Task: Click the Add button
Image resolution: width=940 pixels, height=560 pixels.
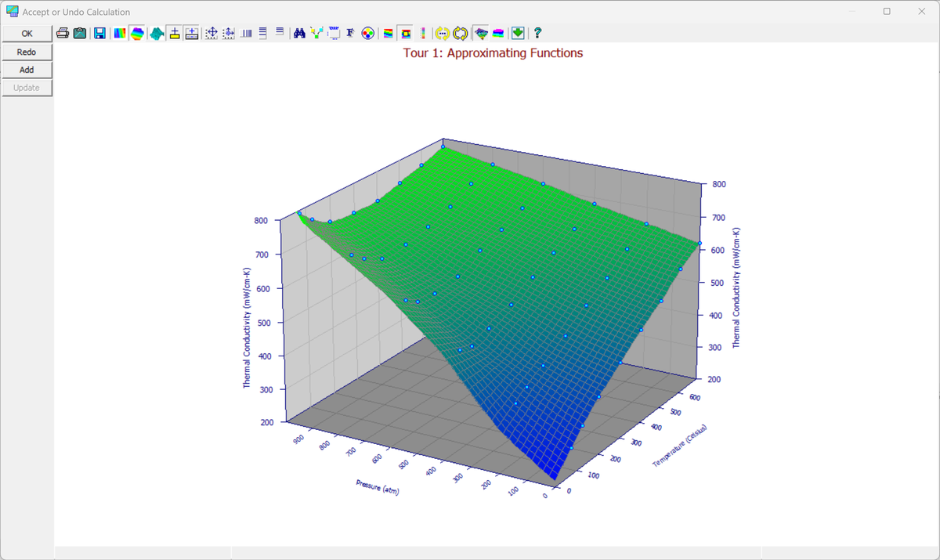Action: [x=27, y=70]
